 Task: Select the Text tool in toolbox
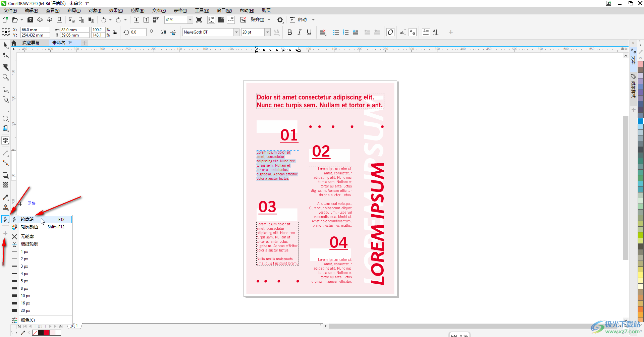[5, 141]
